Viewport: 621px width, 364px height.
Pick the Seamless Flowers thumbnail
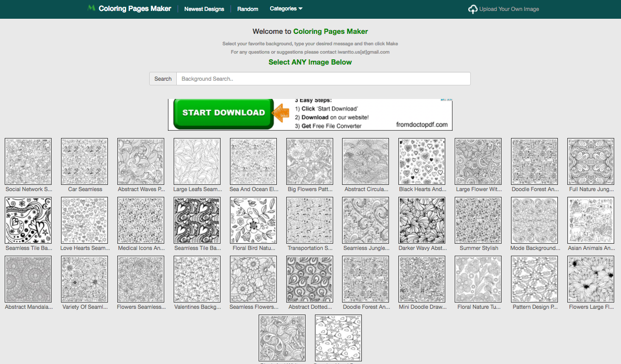[253, 279]
